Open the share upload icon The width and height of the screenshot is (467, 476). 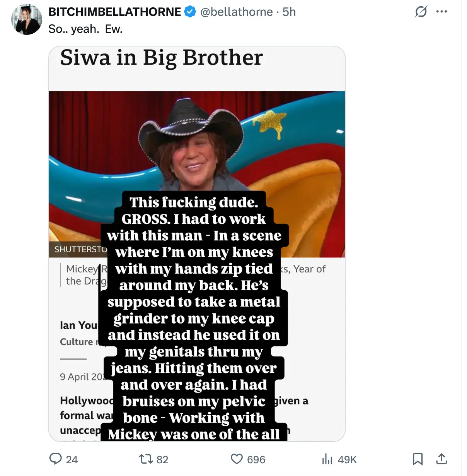coord(441,459)
